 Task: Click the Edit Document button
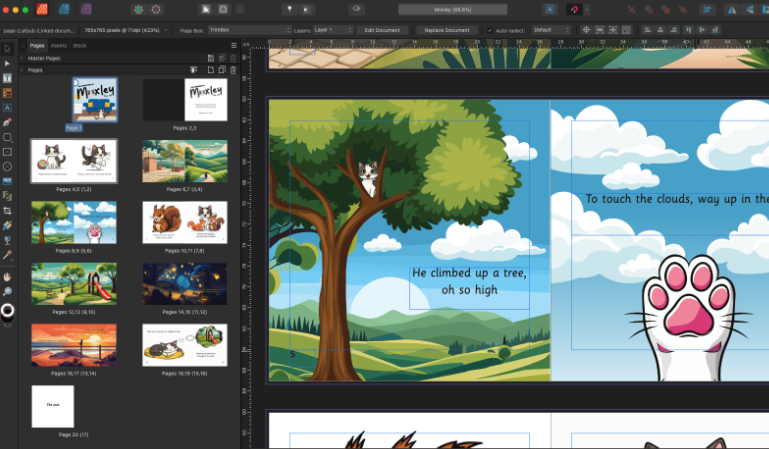click(382, 30)
